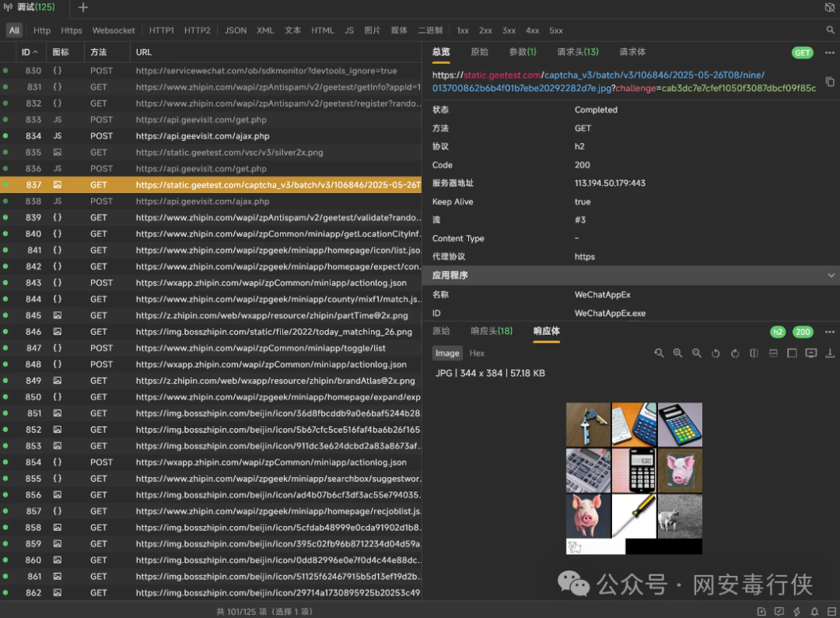Open the more menu beside the 200 badge
Screen dimensions: 840x618
830,332
